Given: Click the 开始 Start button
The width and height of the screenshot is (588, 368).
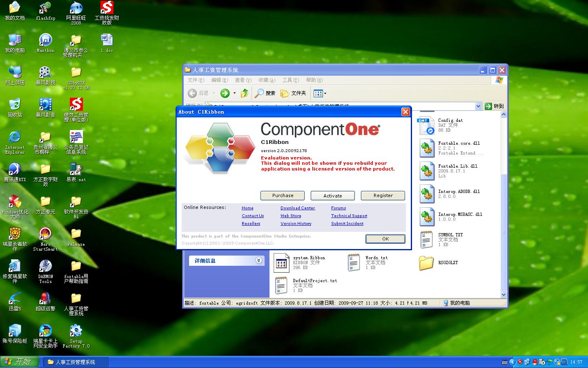Looking at the screenshot, I should click(x=19, y=362).
